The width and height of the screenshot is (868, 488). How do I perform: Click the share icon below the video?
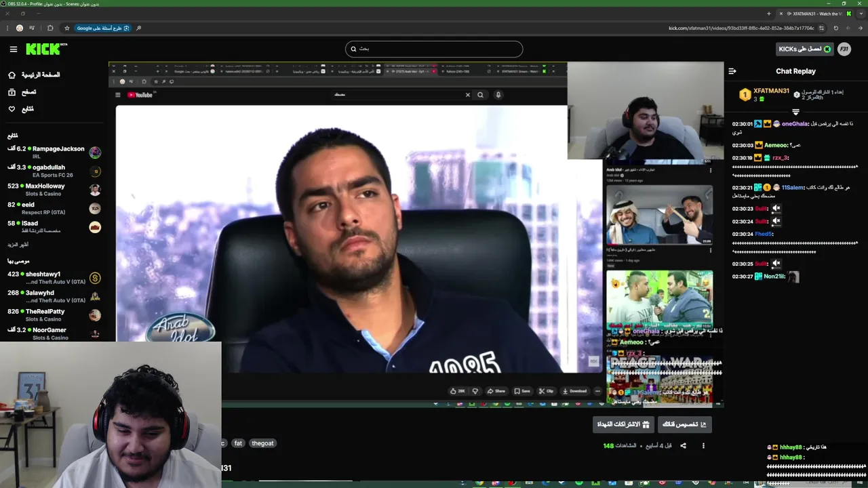point(683,446)
